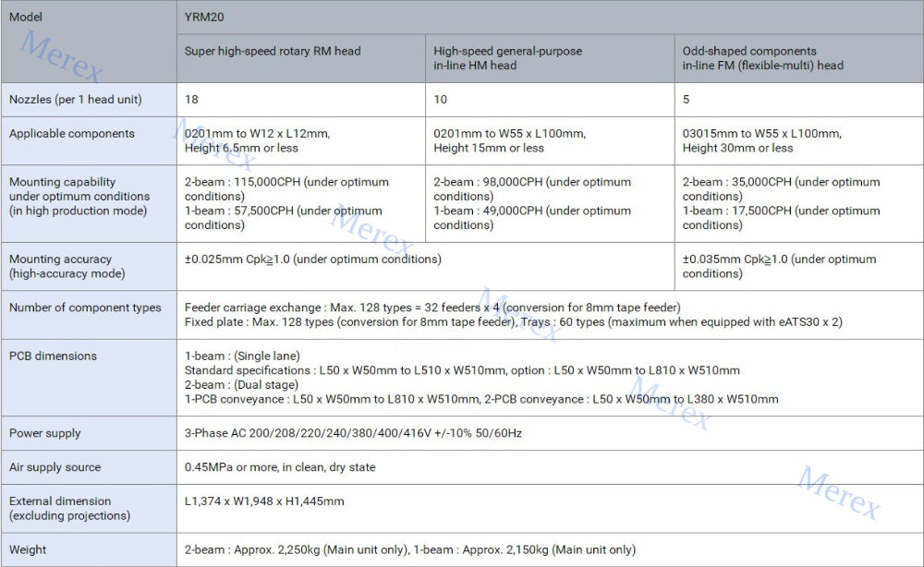Select the 'Height 6.5mm or less' component cell
Viewport: 924px width, 567px height.
256,141
